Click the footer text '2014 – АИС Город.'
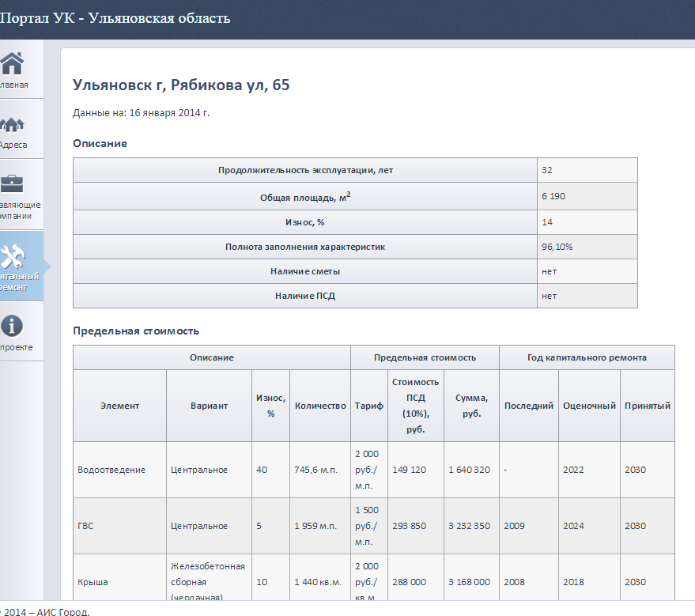Screen dimensions: 695x616 (46, 611)
